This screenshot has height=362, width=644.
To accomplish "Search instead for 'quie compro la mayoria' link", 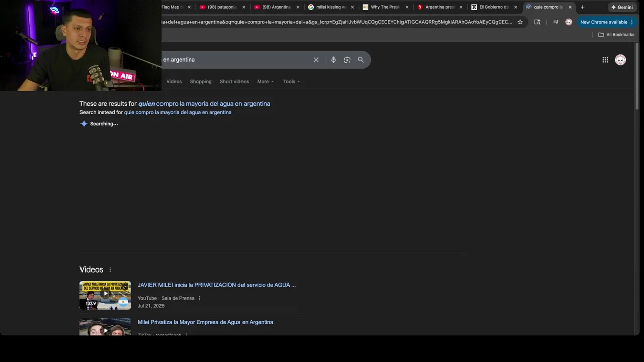I will click(178, 112).
